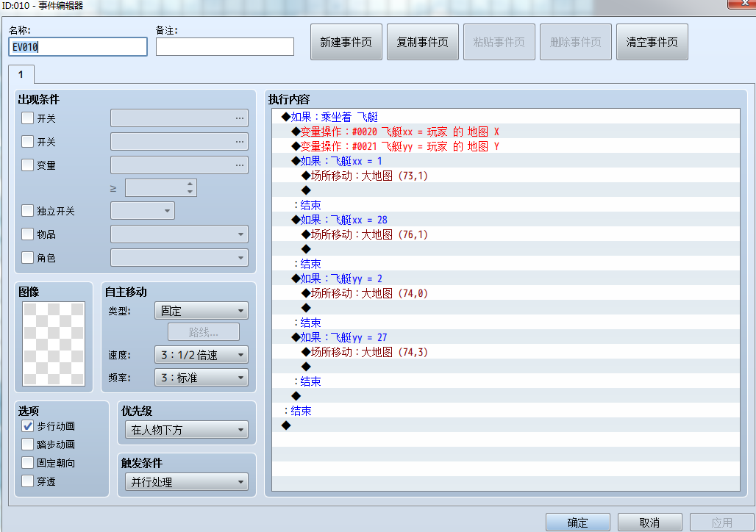Check the 穿透 option

pos(27,481)
